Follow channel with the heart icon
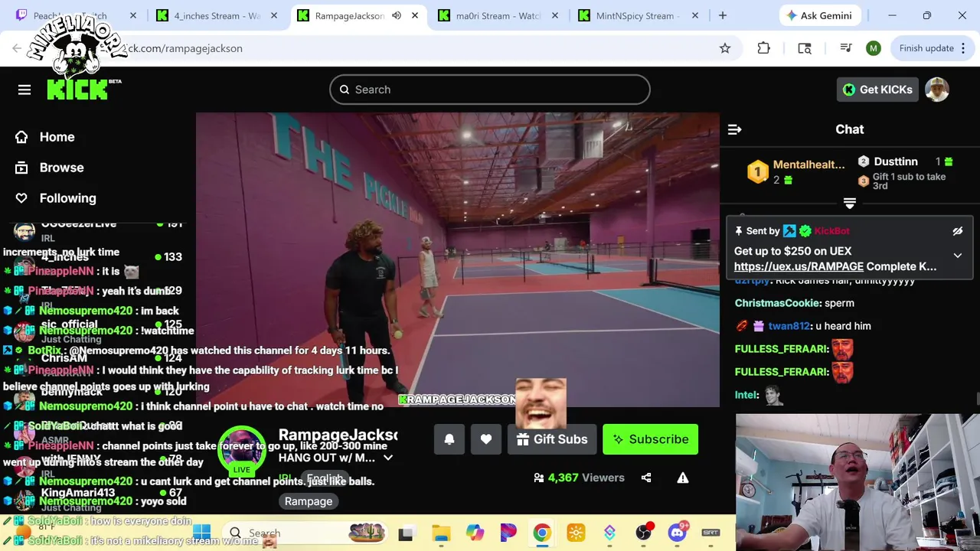 pos(486,439)
